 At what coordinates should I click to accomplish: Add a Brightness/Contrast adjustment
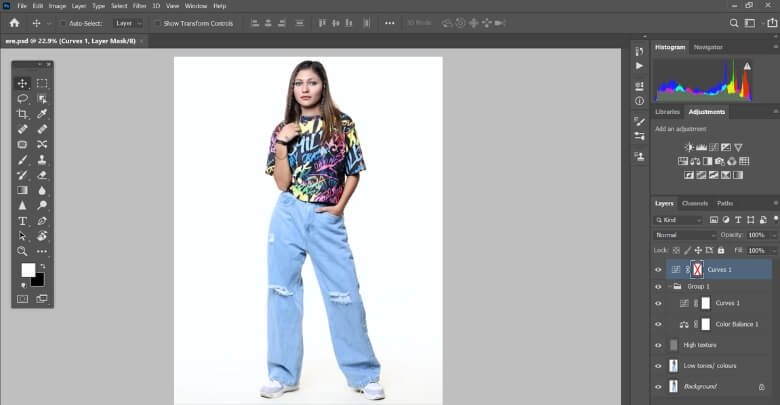click(689, 147)
